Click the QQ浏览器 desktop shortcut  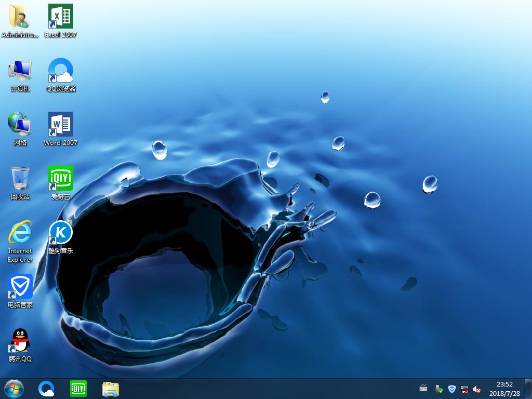[x=60, y=71]
